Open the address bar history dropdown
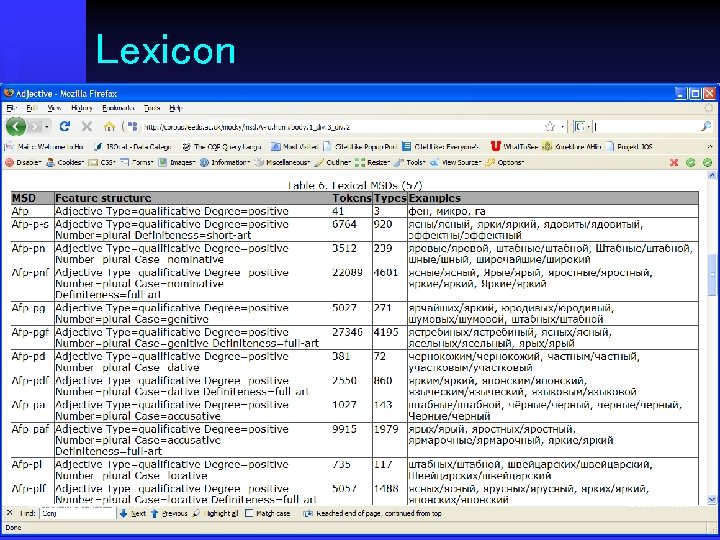Image resolution: width=720 pixels, height=540 pixels. (562, 127)
